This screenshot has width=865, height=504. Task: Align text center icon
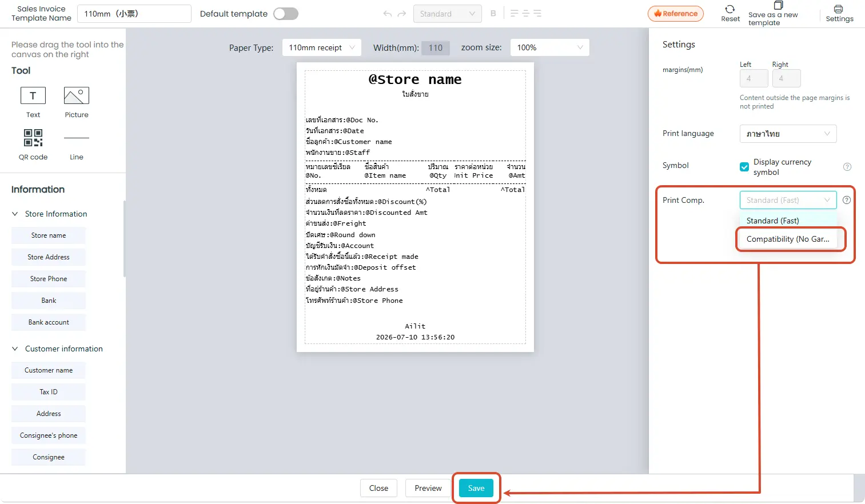[x=526, y=14]
